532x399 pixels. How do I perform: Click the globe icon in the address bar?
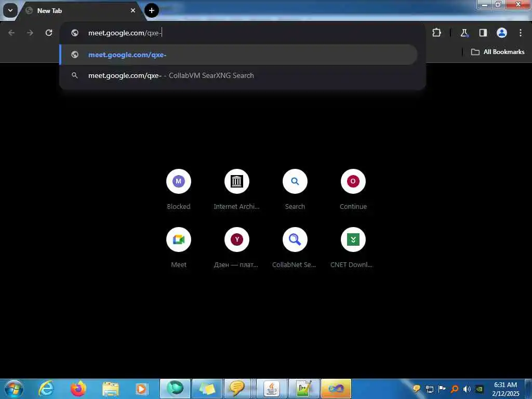click(x=75, y=33)
